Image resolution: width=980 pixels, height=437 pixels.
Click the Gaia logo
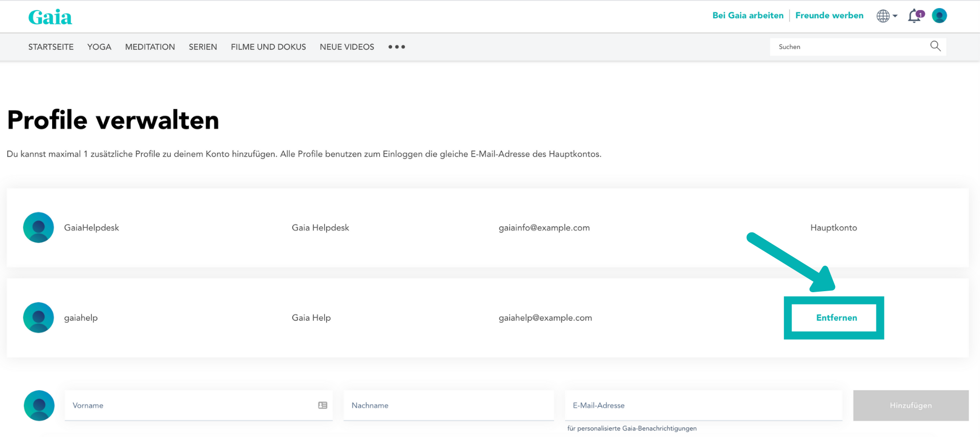pos(50,17)
